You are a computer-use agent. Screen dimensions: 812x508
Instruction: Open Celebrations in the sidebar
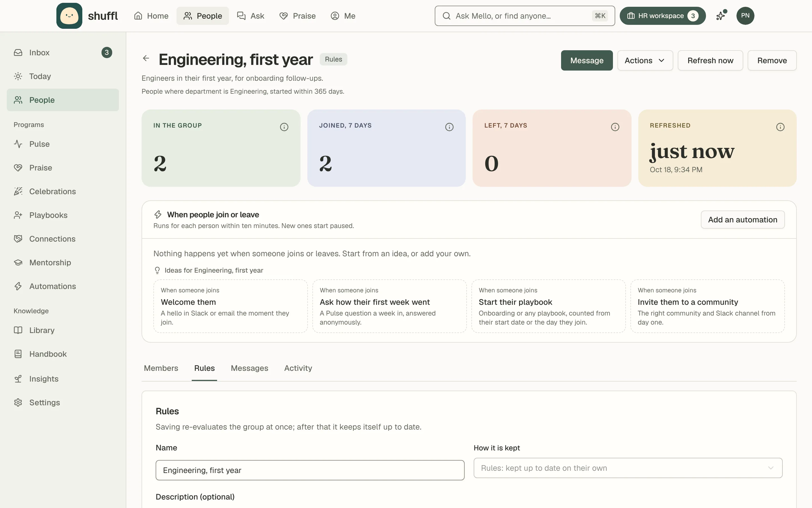(x=63, y=192)
